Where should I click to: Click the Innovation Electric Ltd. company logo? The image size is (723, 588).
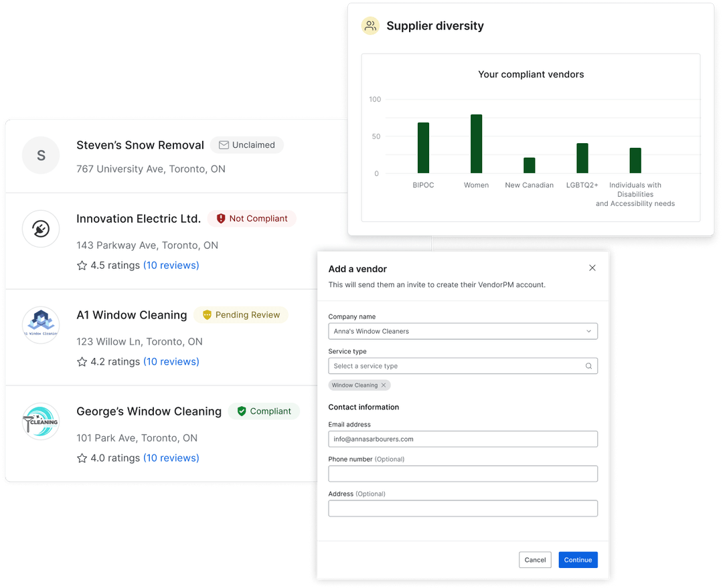pos(41,229)
